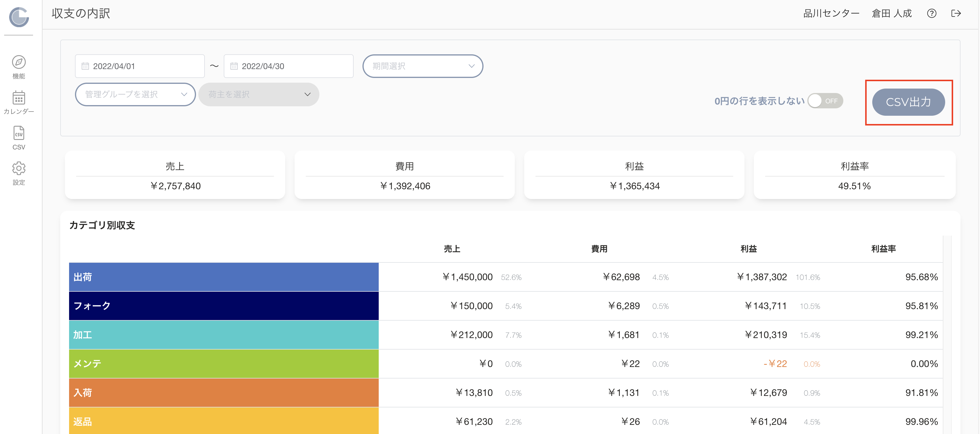Image resolution: width=980 pixels, height=434 pixels.
Task: Select the orange 入荷 category bar
Action: (224, 393)
